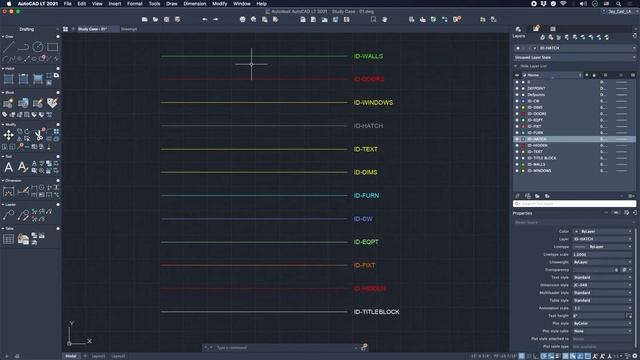Click the add layout plus button
Screen dimensions: 640x360
click(x=85, y=356)
